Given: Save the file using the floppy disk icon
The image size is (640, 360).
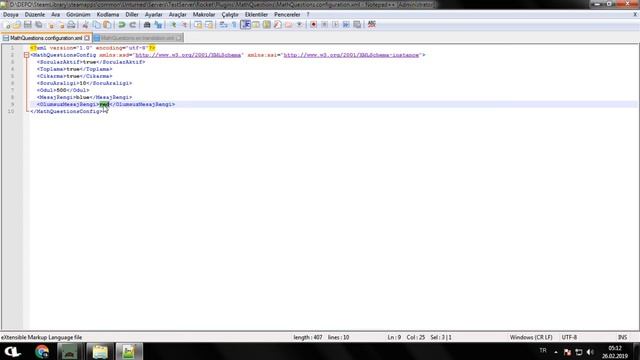Looking at the screenshot, I should 28,25.
